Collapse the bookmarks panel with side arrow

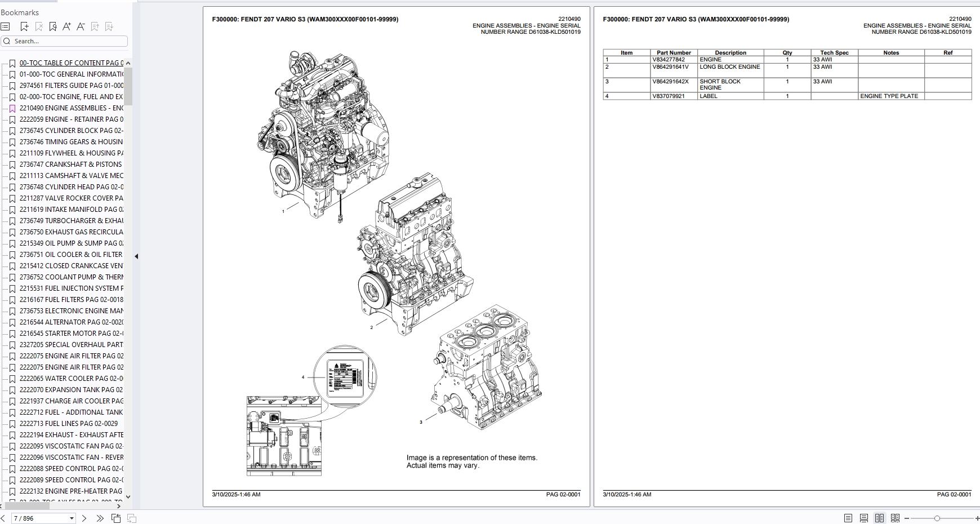[x=136, y=256]
